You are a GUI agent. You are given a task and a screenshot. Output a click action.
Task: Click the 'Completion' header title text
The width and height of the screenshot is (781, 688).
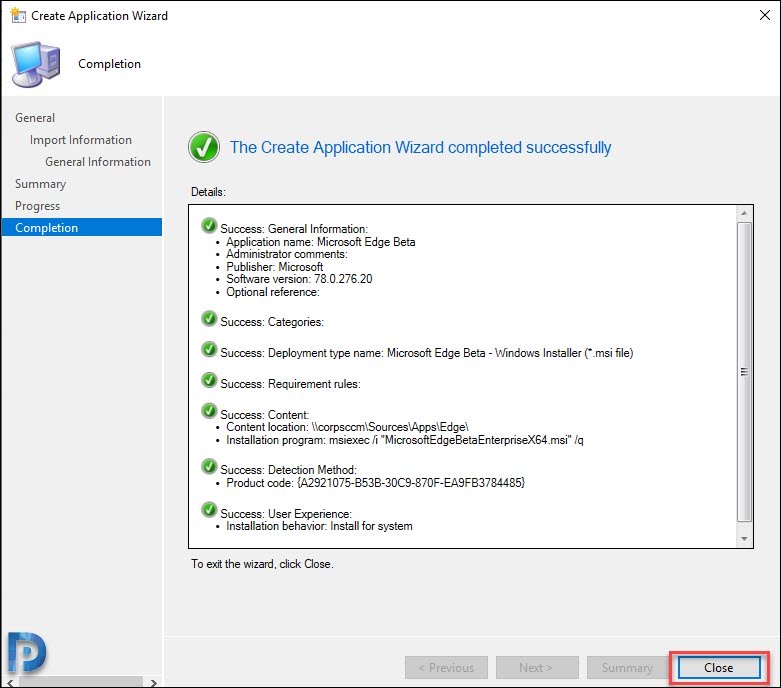pos(110,64)
